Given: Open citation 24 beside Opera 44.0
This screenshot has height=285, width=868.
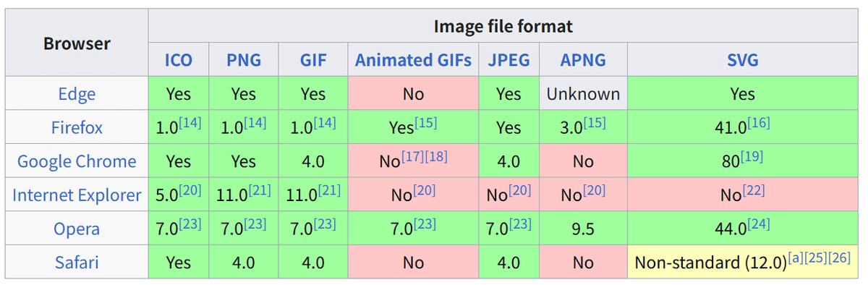Looking at the screenshot, I should pos(758,224).
